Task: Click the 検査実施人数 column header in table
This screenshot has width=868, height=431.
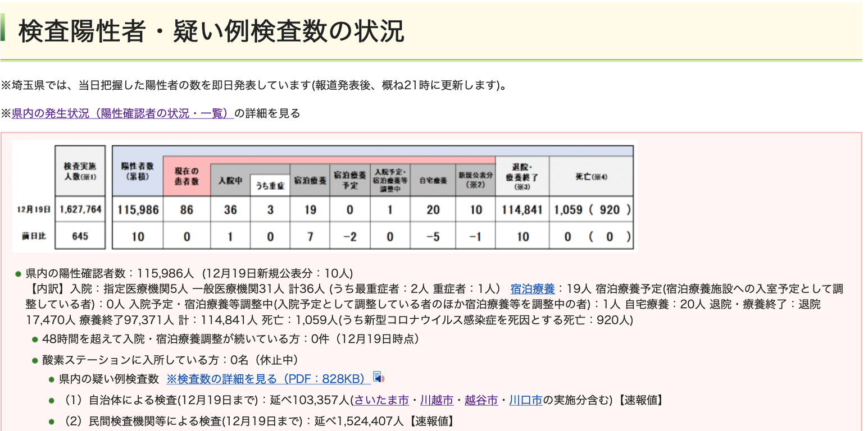Action: click(80, 171)
